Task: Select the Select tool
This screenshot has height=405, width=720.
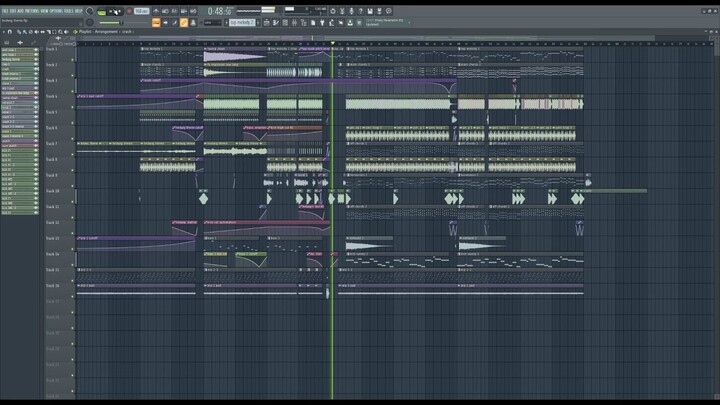Action: click(54, 32)
